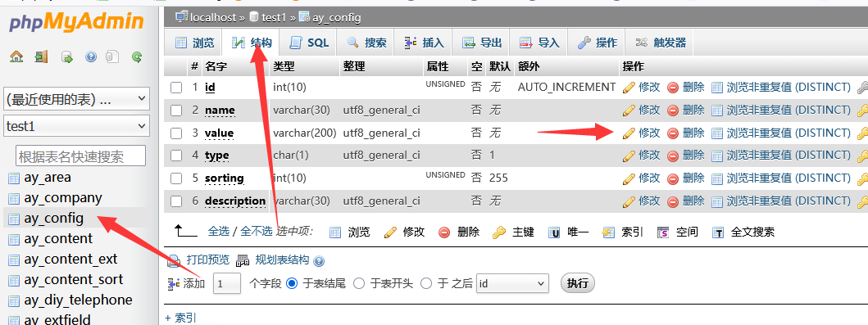Tick the checkbox for the name column
The height and width of the screenshot is (325, 868).
(x=176, y=110)
